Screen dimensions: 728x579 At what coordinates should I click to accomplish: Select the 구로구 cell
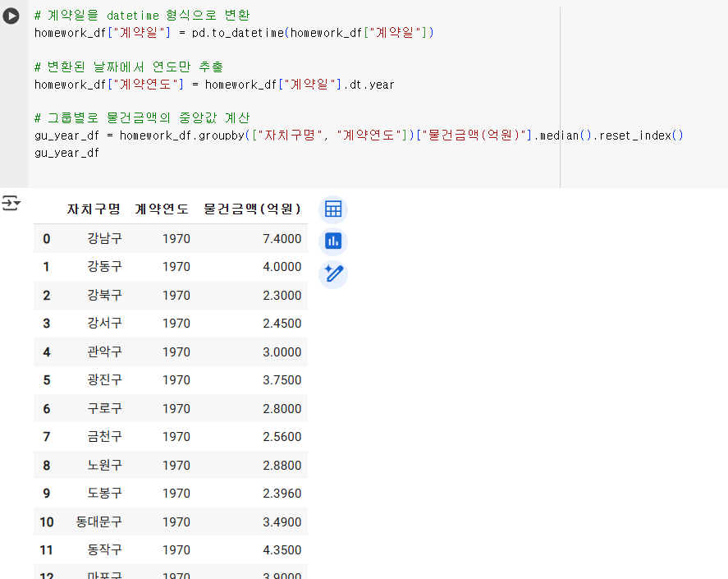pos(104,408)
